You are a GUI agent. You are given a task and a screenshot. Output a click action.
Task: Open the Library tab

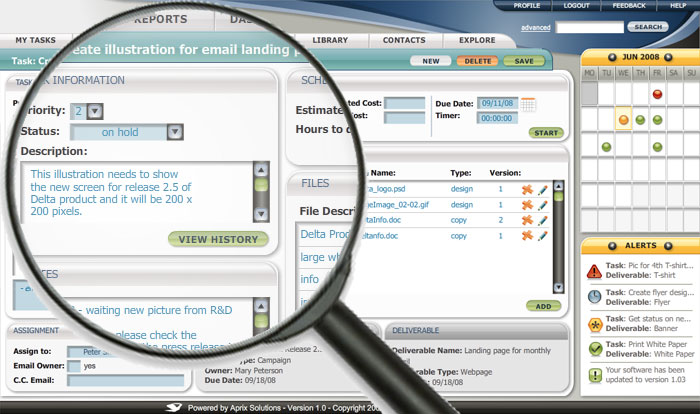329,40
